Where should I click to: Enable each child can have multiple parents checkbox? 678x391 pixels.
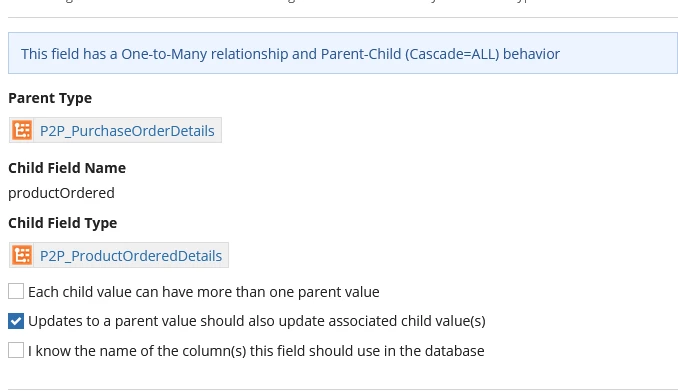[x=16, y=291]
